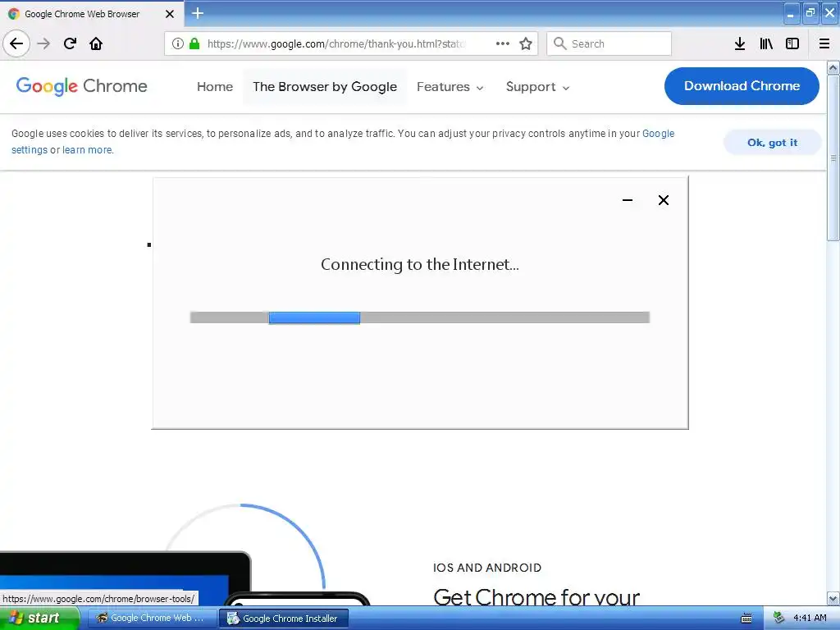Viewport: 840px width, 630px height.
Task: Dismiss cookie notice with Ok, got it
Action: pyautogui.click(x=772, y=143)
